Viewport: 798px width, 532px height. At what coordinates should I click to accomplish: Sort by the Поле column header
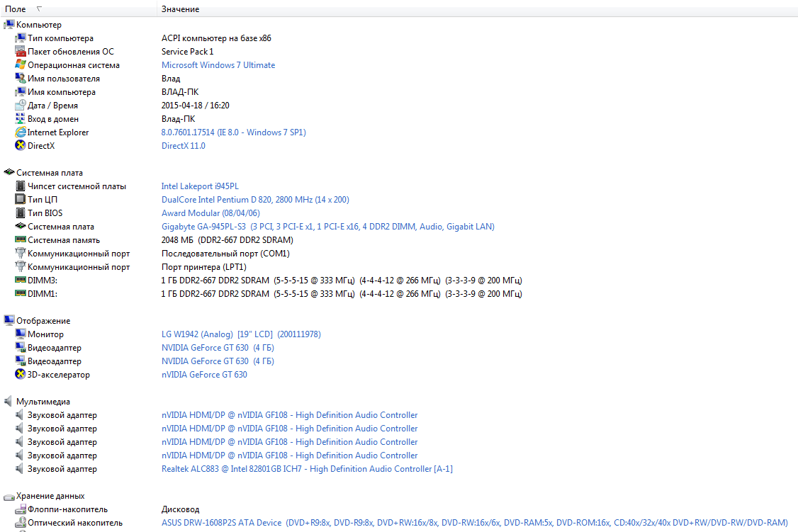[16, 9]
